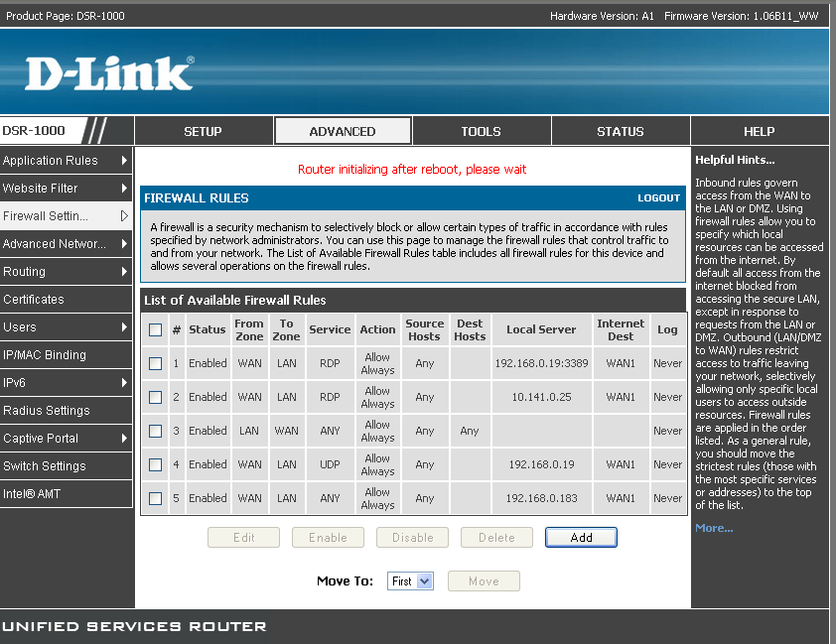Open IP/MAC Binding in the sidebar
The width and height of the screenshot is (836, 644).
(x=66, y=355)
